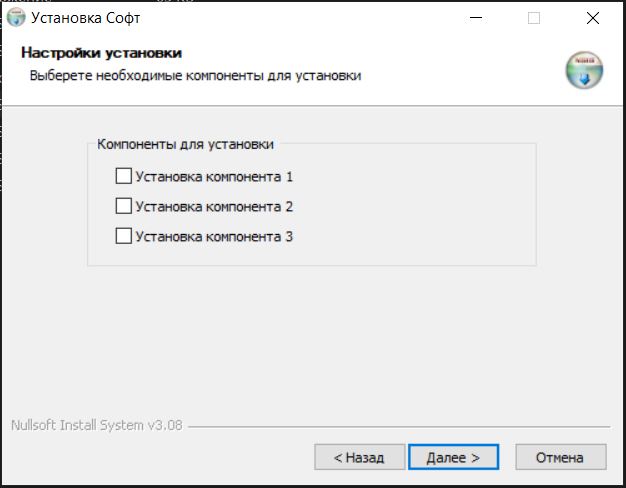The height and width of the screenshot is (488, 626).
Task: Click the installer logo in the header
Action: [x=584, y=72]
